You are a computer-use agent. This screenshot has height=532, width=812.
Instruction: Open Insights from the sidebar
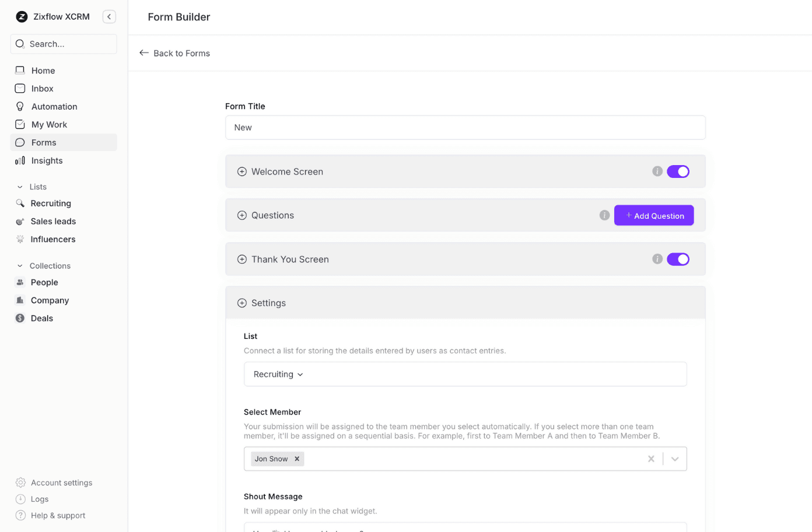coord(47,161)
